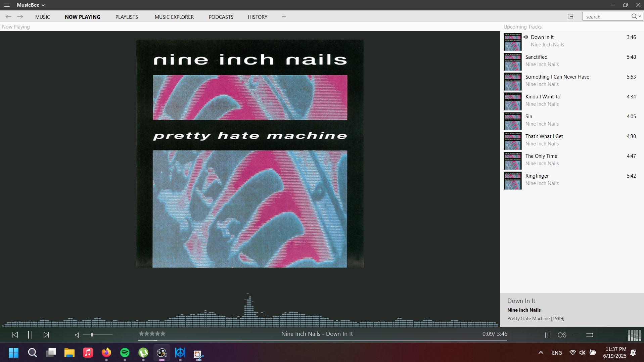Open Spotify from taskbar
The image size is (644, 362).
point(125,353)
